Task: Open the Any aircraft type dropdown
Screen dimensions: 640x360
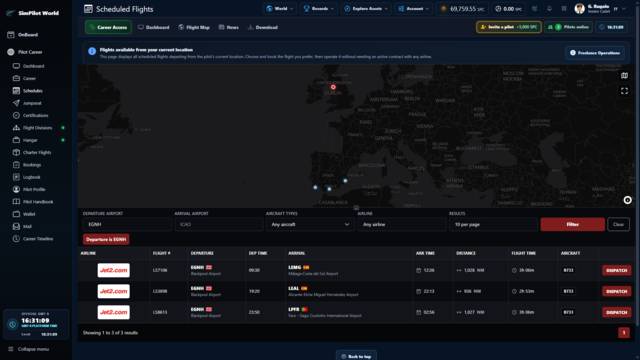Action: pyautogui.click(x=310, y=224)
